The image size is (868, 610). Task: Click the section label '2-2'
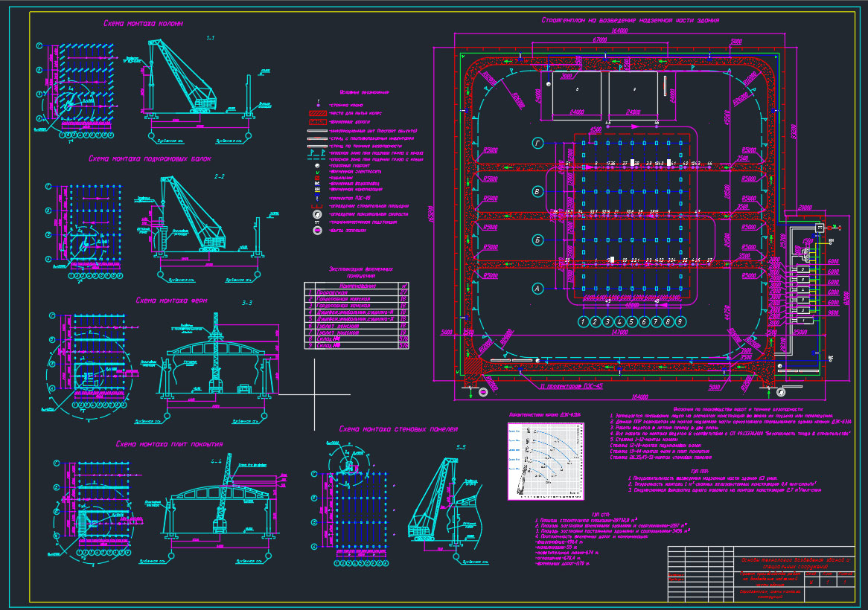[x=219, y=176]
